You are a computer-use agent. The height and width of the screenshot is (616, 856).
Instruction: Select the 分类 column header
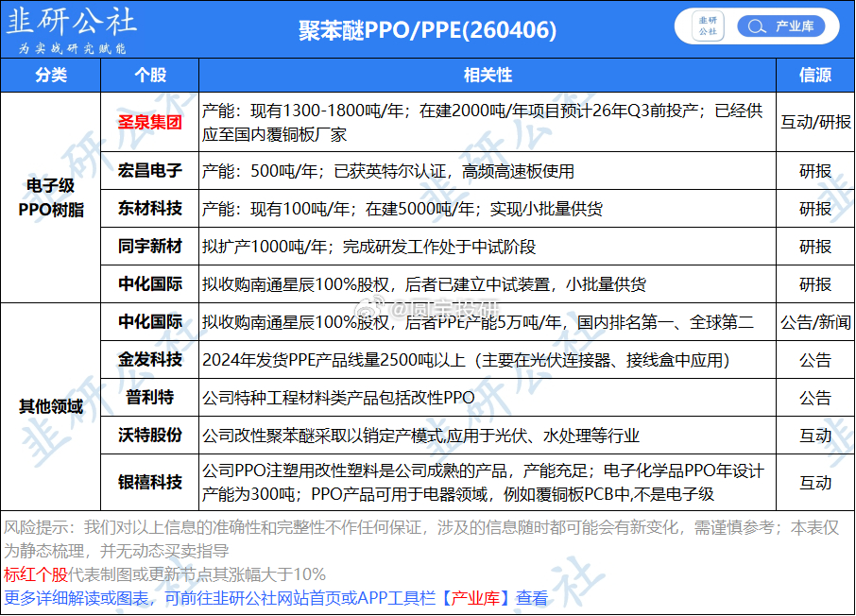51,75
